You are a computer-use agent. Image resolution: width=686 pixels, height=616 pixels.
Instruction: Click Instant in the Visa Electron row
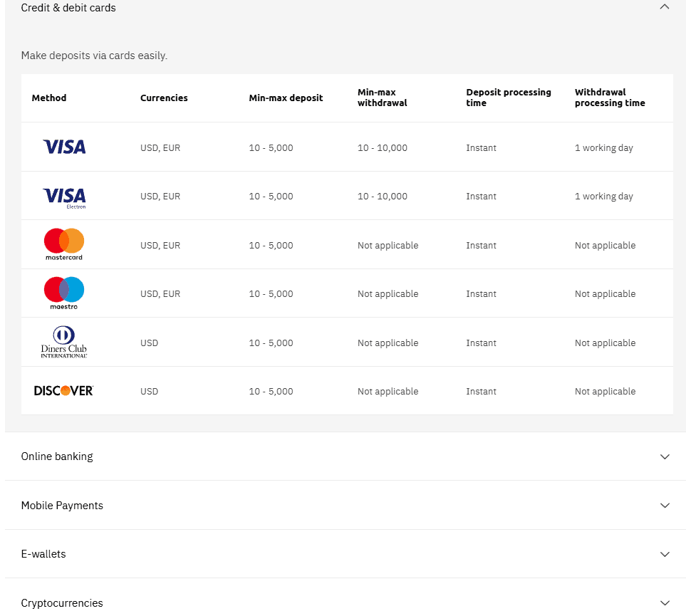pyautogui.click(x=482, y=197)
